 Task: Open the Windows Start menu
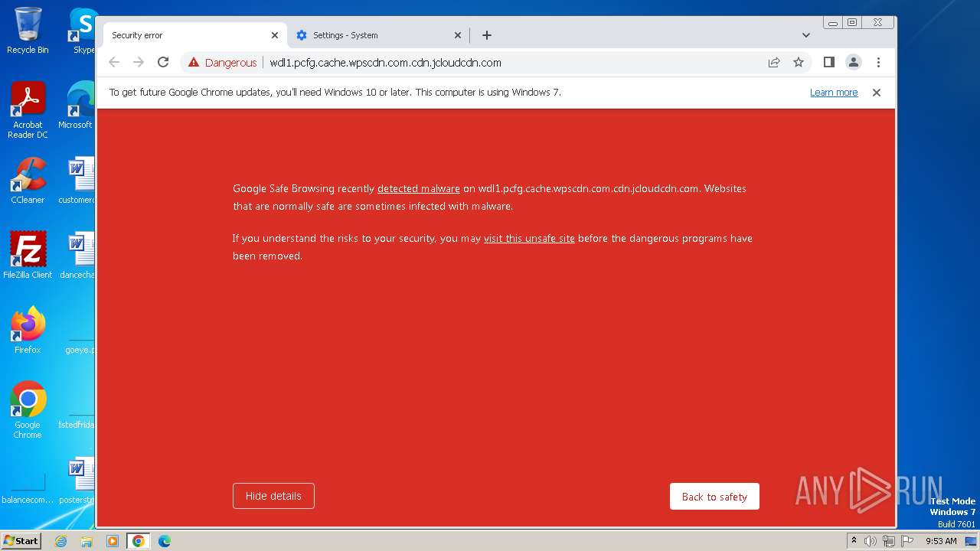click(21, 541)
